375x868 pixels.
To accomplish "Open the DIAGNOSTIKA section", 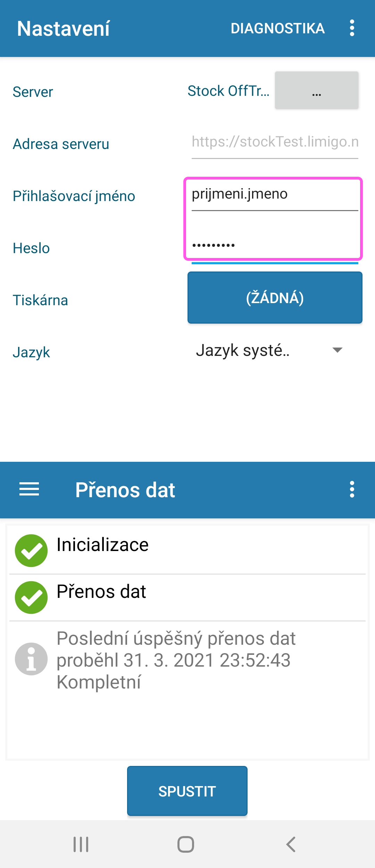I will coord(278,28).
